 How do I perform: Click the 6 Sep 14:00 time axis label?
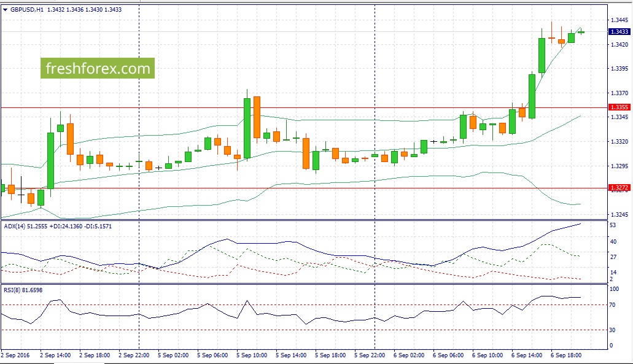(x=527, y=355)
